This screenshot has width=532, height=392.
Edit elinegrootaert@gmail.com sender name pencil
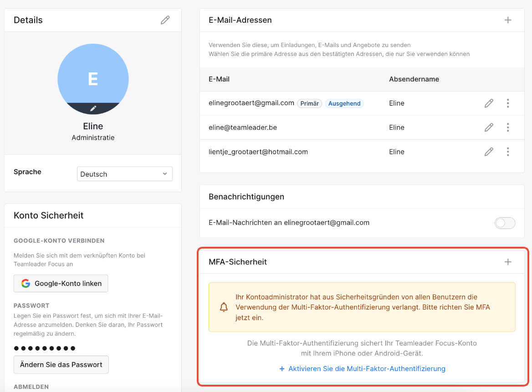click(x=489, y=103)
